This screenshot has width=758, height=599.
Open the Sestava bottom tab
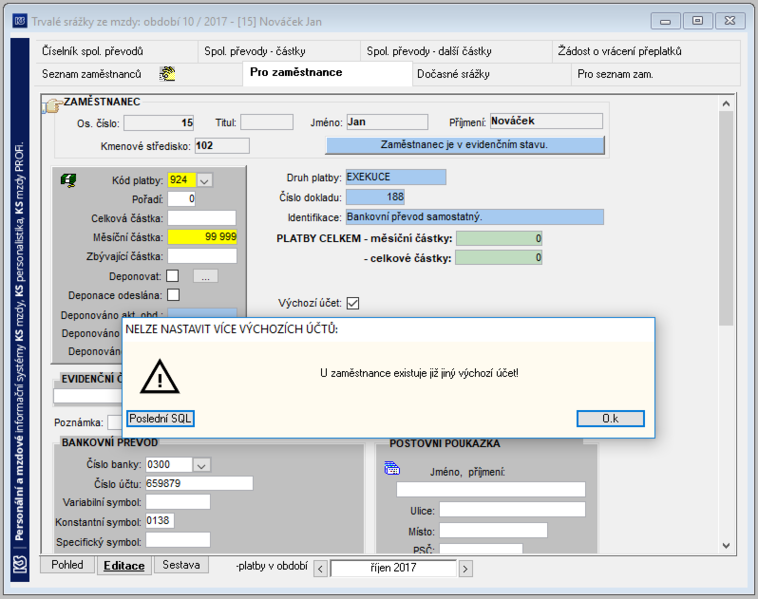(x=181, y=565)
